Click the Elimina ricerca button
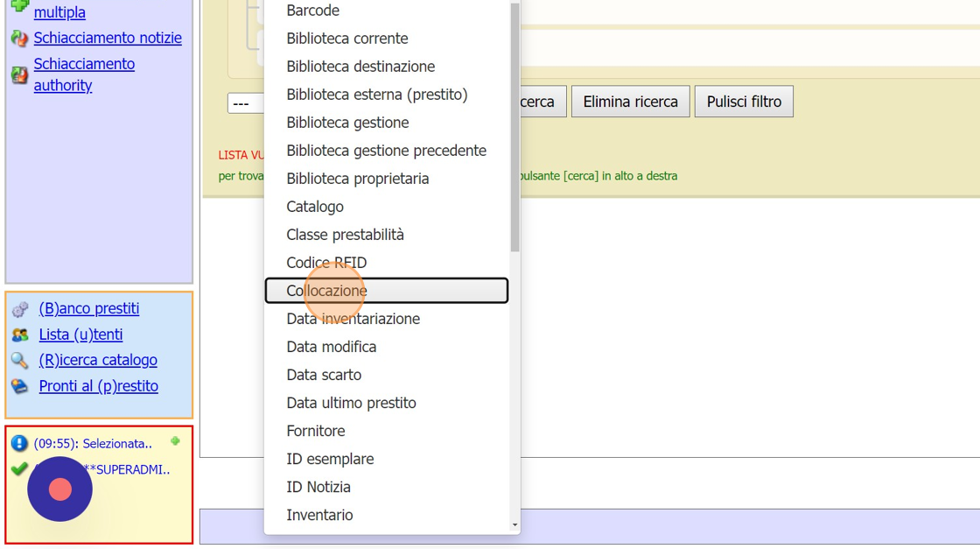 [x=630, y=102]
